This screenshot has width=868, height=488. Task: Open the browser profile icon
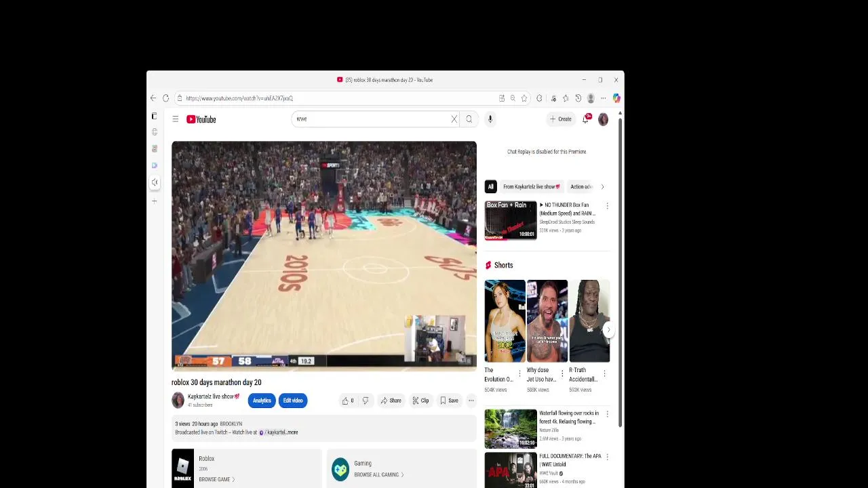[x=591, y=98]
